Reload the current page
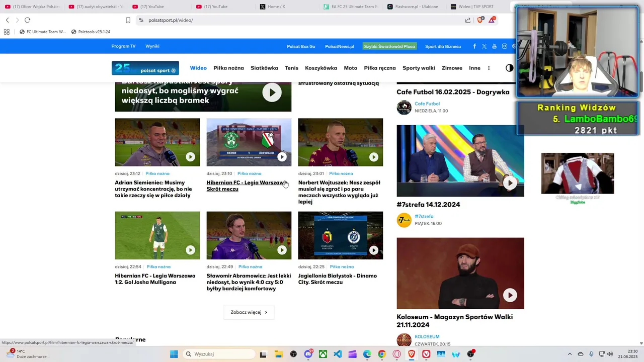The width and height of the screenshot is (644, 362). 27,20
